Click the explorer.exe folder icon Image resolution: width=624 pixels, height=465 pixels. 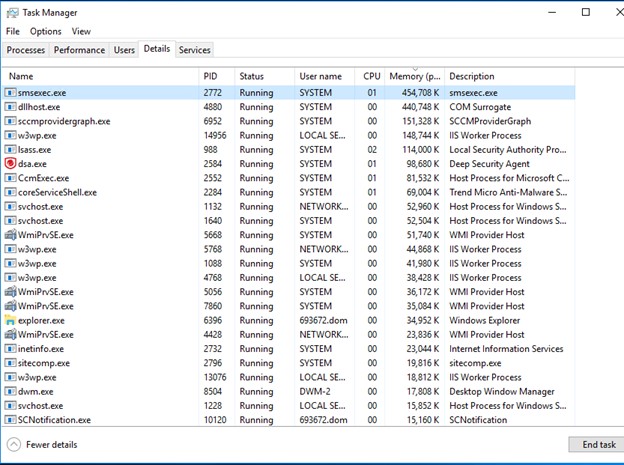click(10, 320)
